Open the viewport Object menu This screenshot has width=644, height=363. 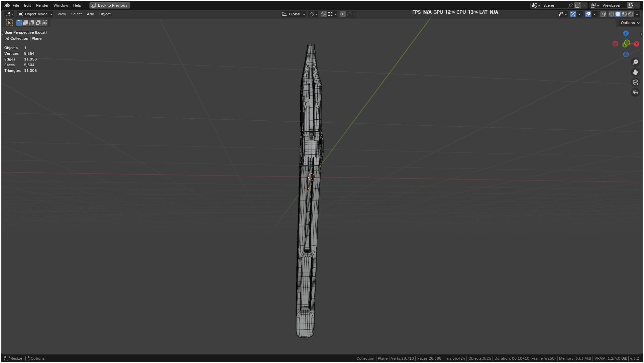tap(105, 14)
